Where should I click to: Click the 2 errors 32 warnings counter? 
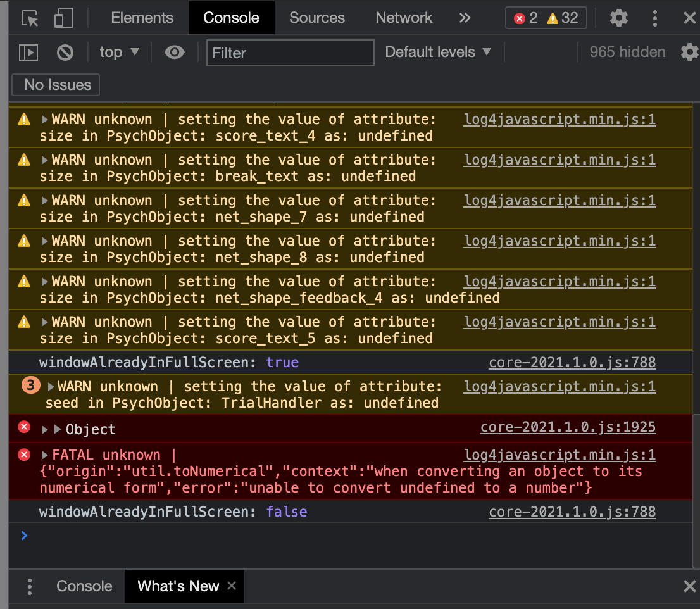[x=546, y=18]
